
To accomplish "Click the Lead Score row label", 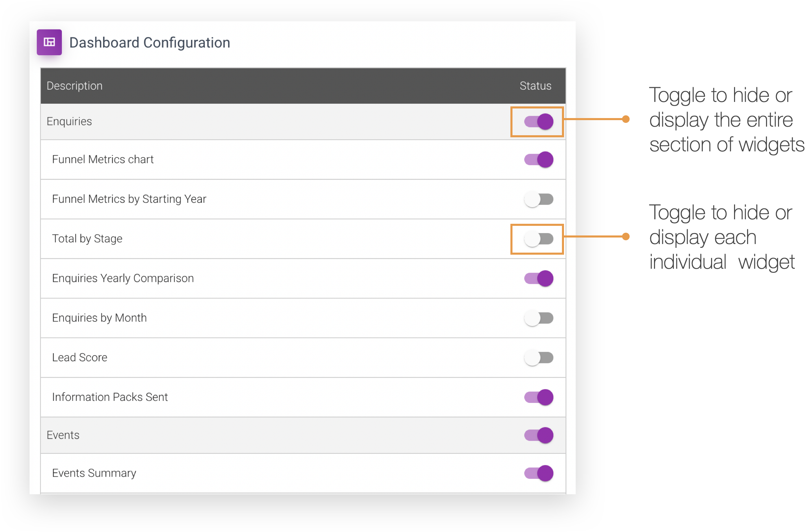I will 79,358.
